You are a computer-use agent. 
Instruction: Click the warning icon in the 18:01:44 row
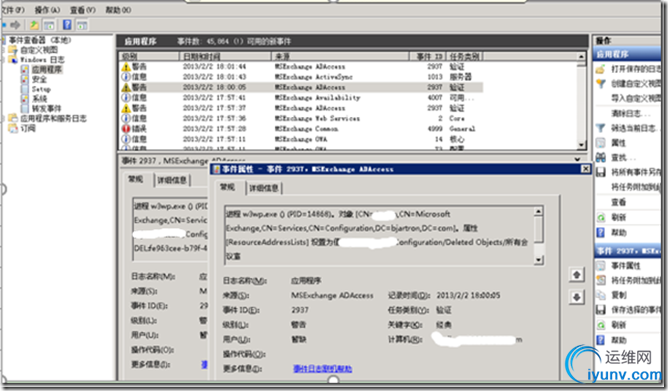[x=126, y=67]
